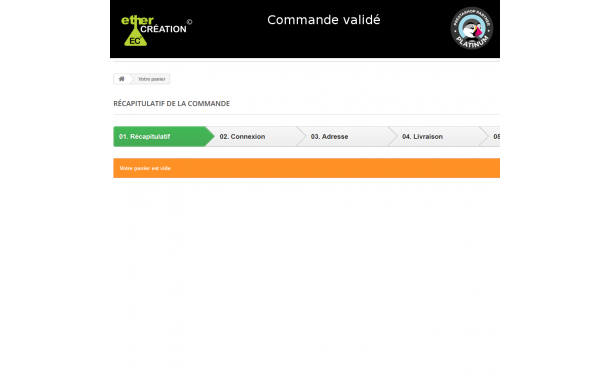Click the 'Commande validé' header title
The image size is (610, 390).
click(x=324, y=20)
